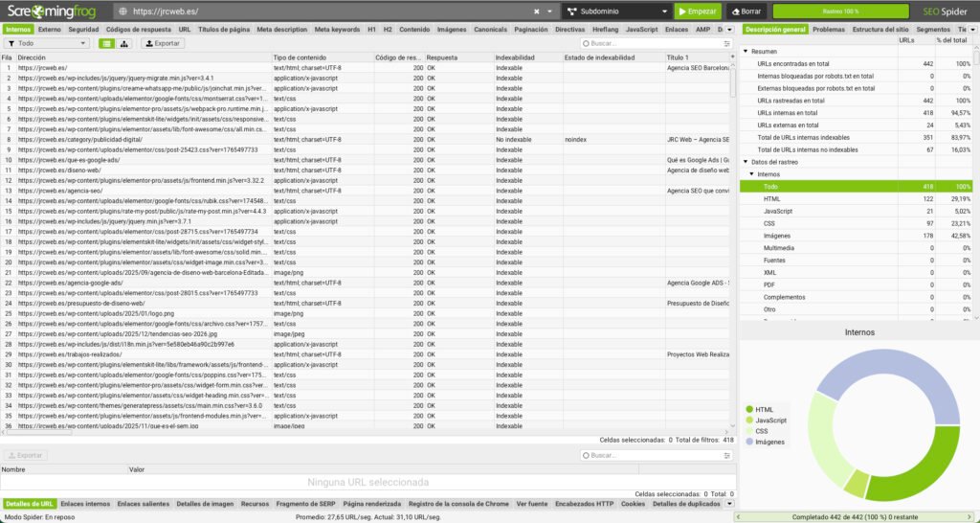980x523 pixels.
Task: Click the plus icon to add columns
Action: click(x=732, y=57)
